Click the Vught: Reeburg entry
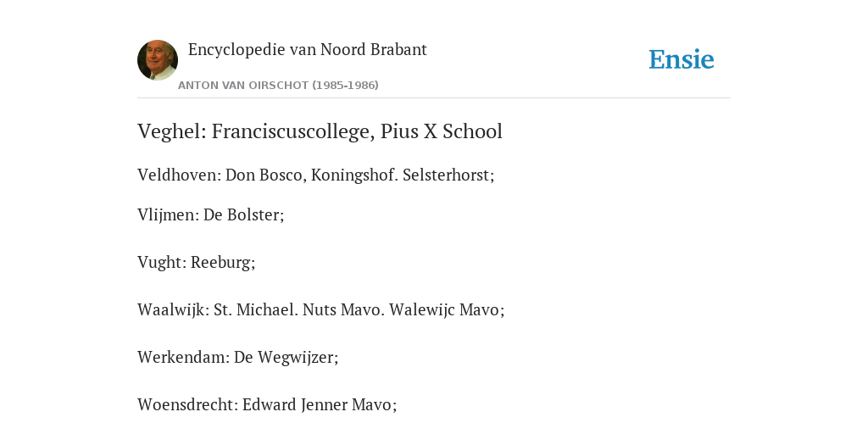Viewport: 868px width, 434px height. (197, 263)
